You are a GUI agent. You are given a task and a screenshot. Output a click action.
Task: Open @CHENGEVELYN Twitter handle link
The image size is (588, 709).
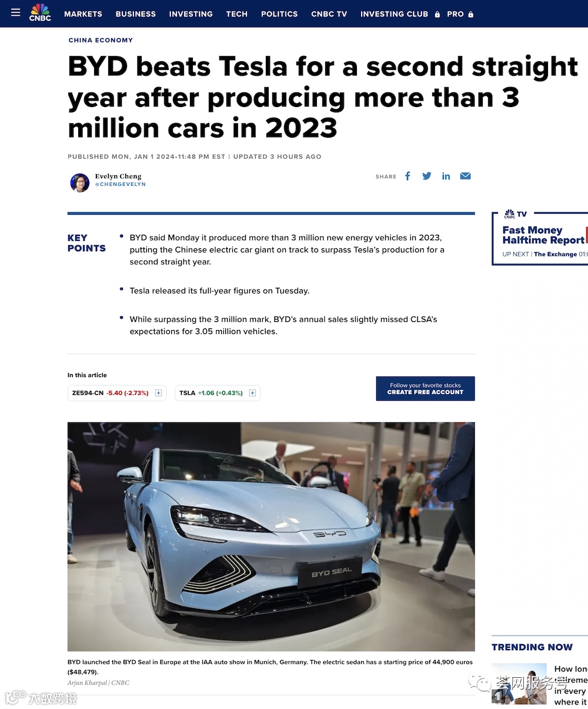pyautogui.click(x=121, y=184)
